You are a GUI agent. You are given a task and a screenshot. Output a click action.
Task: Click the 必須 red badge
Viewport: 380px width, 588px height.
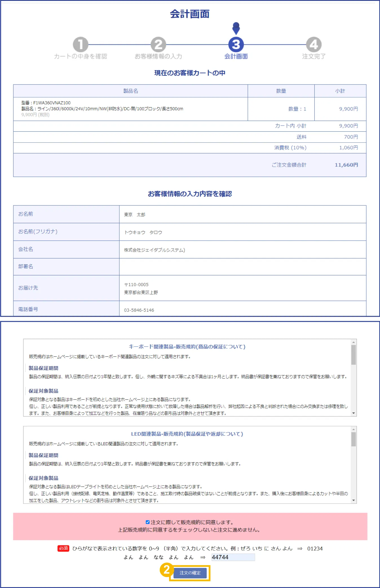(x=63, y=548)
